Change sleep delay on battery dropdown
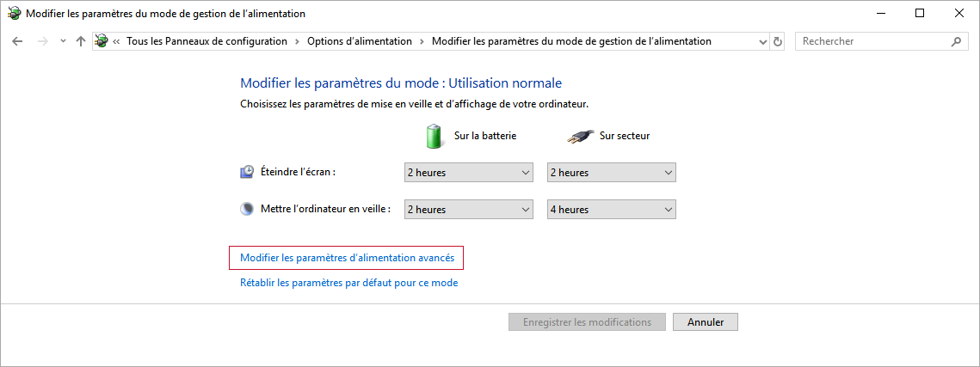This screenshot has width=980, height=367. click(468, 210)
